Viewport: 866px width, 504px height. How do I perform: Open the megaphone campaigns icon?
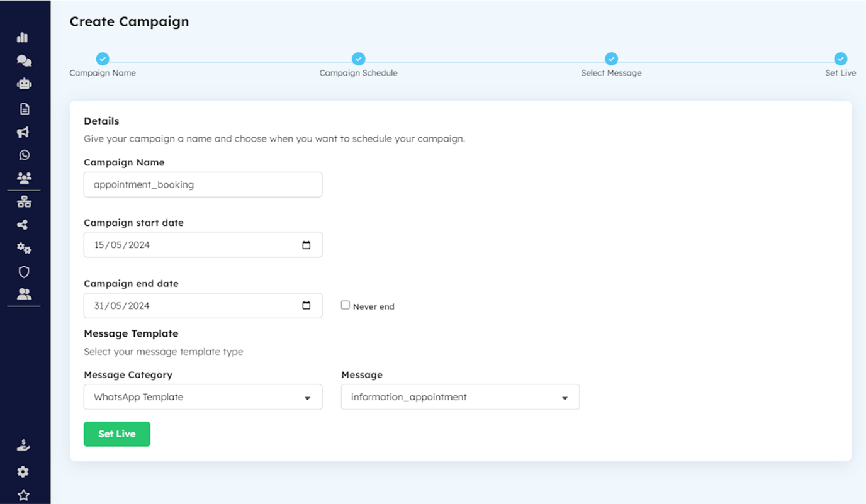click(23, 132)
